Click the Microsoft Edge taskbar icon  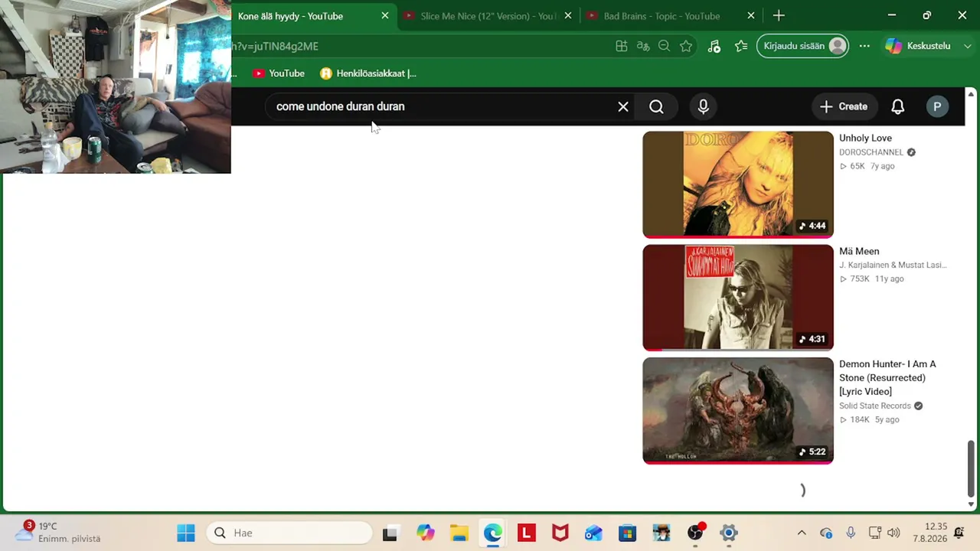[492, 533]
